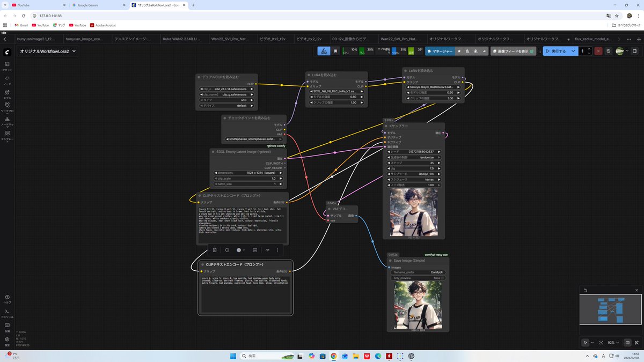This screenshot has width=644, height=362.
Task: Open more options in node selection toolbar
Action: pos(277,250)
